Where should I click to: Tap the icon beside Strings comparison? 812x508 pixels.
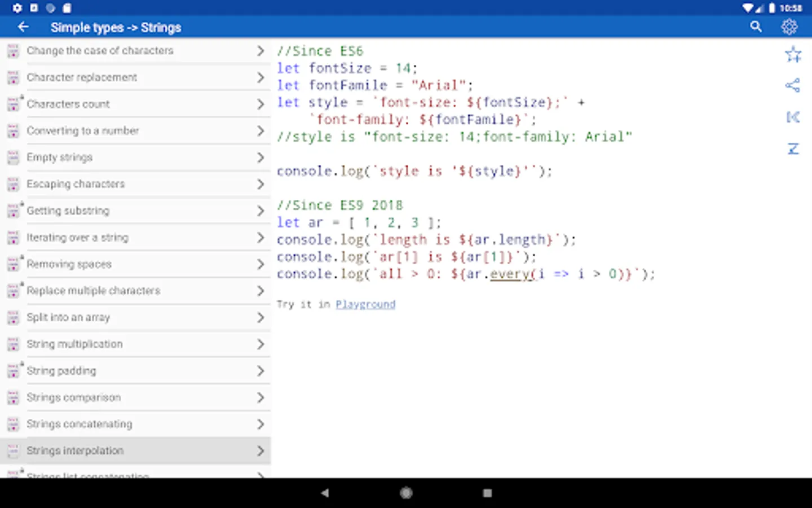(13, 397)
